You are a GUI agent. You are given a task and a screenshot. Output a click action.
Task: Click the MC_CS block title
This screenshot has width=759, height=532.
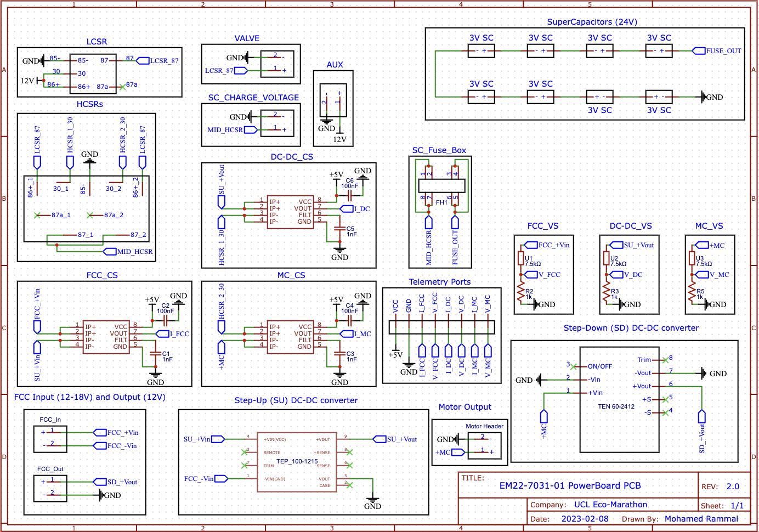292,275
